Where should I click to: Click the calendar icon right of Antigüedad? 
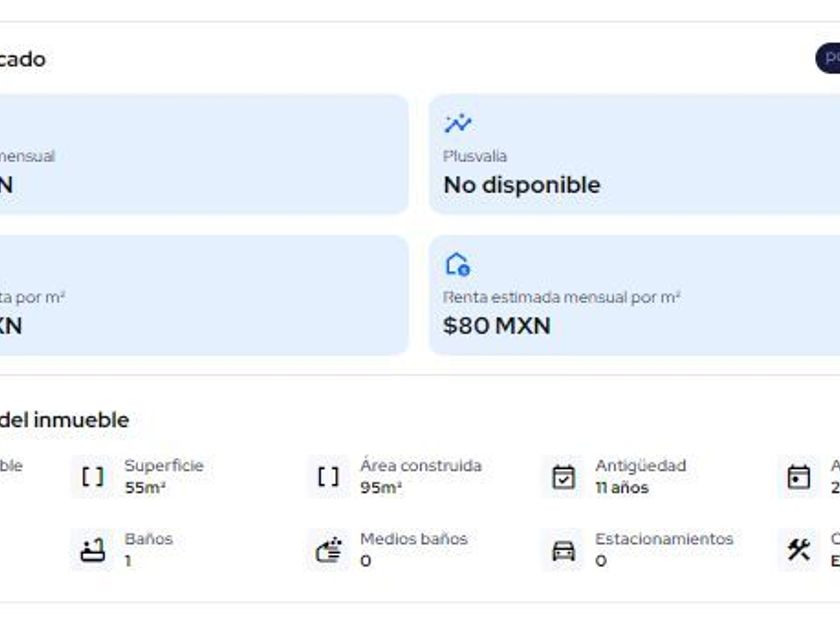click(798, 477)
